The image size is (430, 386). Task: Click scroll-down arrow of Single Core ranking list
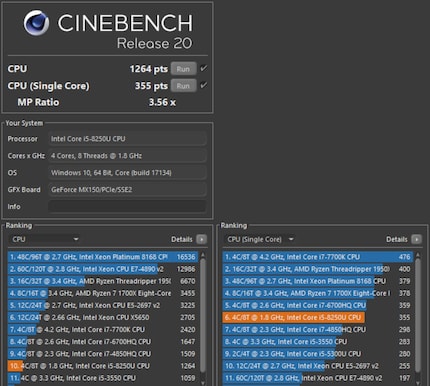click(x=418, y=383)
